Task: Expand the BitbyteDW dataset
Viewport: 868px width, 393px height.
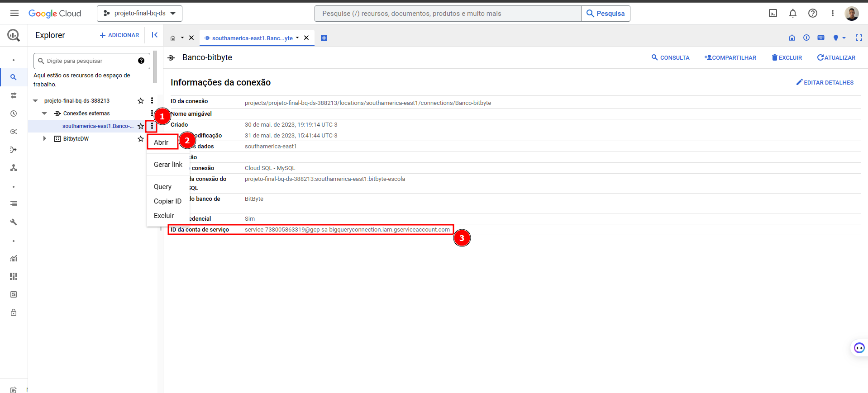Action: click(44, 139)
